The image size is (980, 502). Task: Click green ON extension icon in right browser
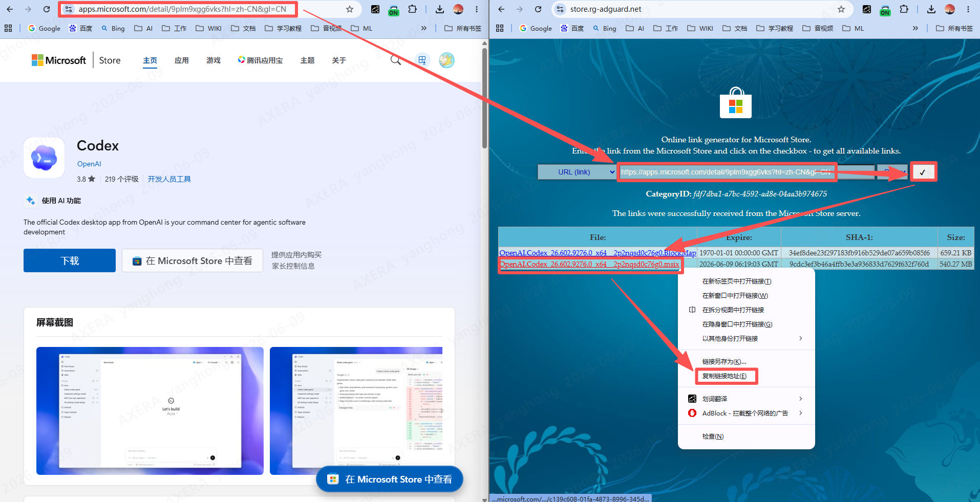885,10
